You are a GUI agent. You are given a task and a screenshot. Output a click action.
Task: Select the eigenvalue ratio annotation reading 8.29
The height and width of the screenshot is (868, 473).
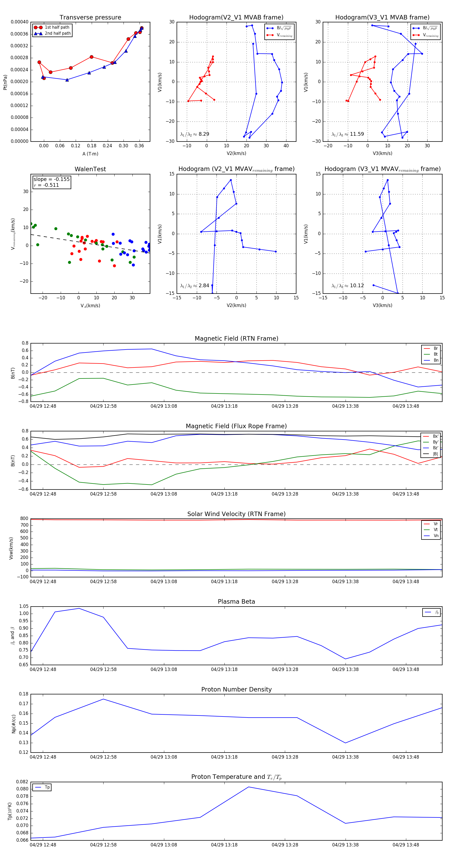tap(194, 134)
